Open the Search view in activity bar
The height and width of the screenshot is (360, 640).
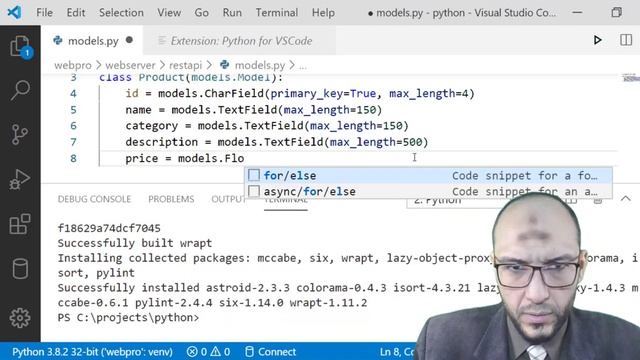(x=20, y=90)
